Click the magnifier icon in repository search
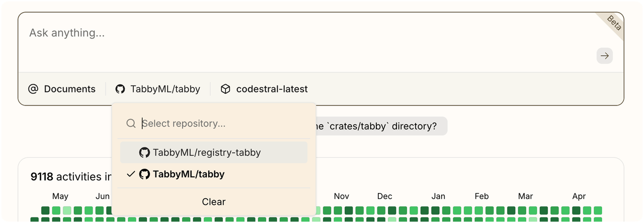 (131, 124)
